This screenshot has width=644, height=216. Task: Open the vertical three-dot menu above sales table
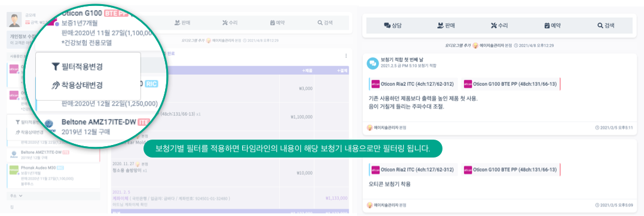pyautogui.click(x=346, y=55)
